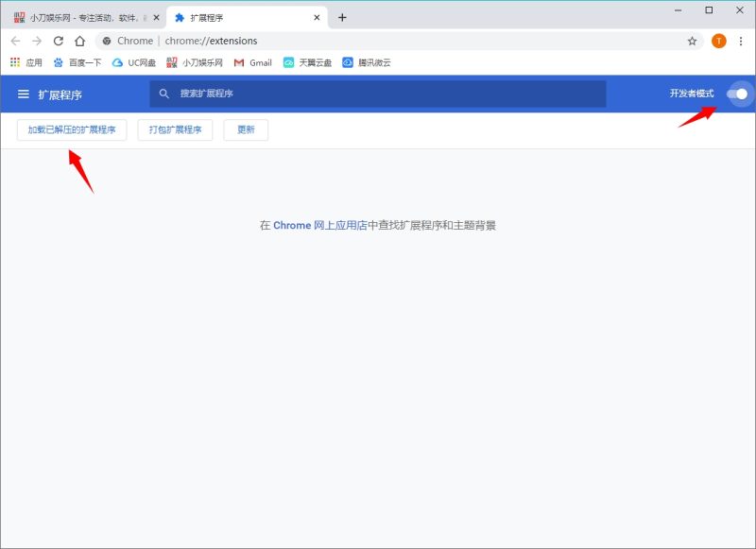The width and height of the screenshot is (756, 549).
Task: Open the 腾讯微云 bookmark
Action: (367, 64)
